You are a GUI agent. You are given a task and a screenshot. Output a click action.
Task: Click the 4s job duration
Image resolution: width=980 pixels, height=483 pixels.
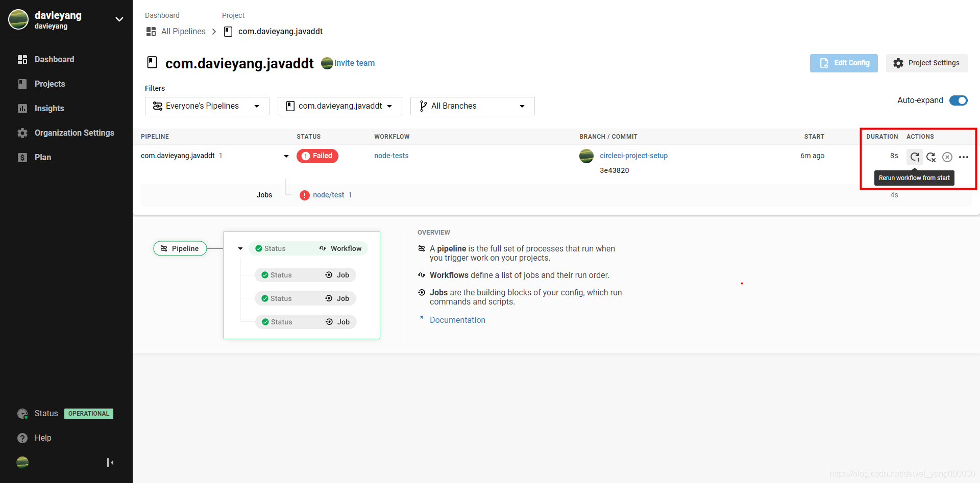tap(894, 195)
